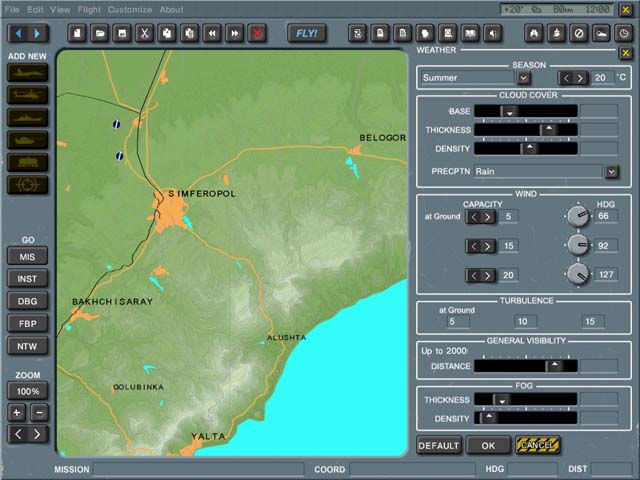This screenshot has width=640, height=480.
Task: Expand the Season dropdown showing Summer
Action: pos(523,78)
